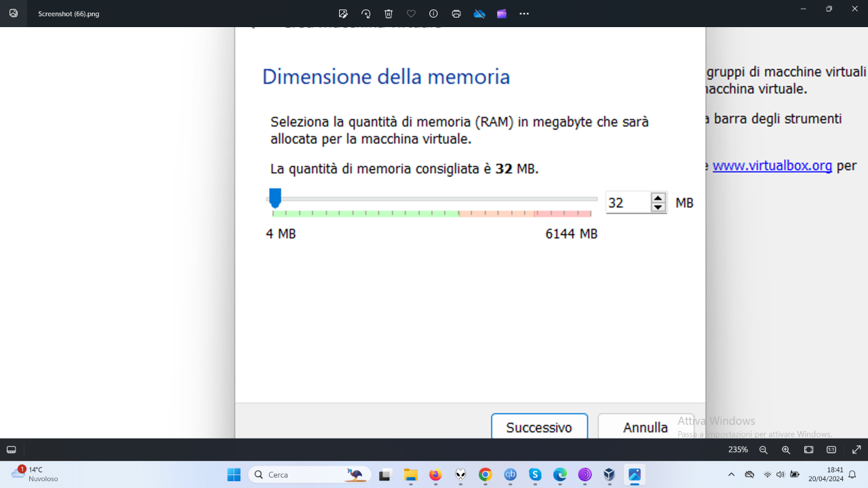Open the Edit image tool

[343, 14]
